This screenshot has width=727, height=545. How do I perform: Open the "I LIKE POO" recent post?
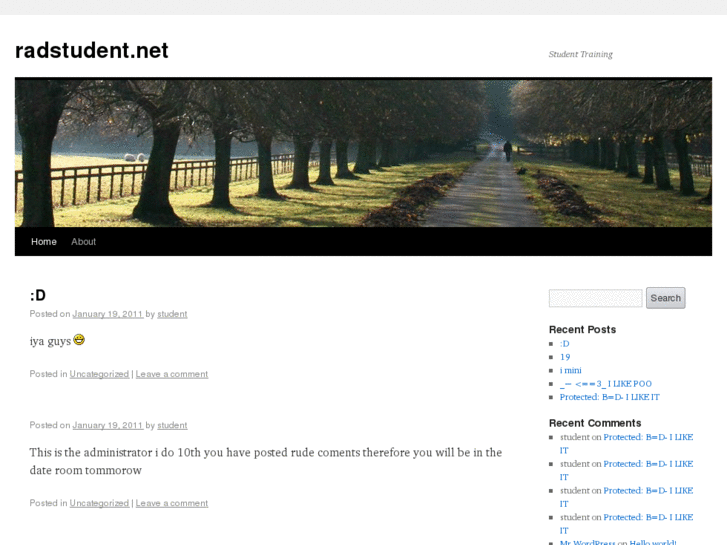(x=606, y=384)
